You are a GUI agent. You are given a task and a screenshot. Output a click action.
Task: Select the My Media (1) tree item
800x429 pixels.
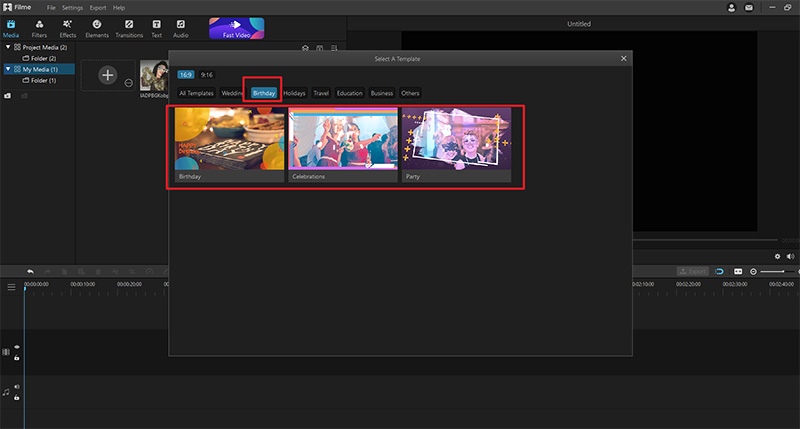tap(39, 69)
